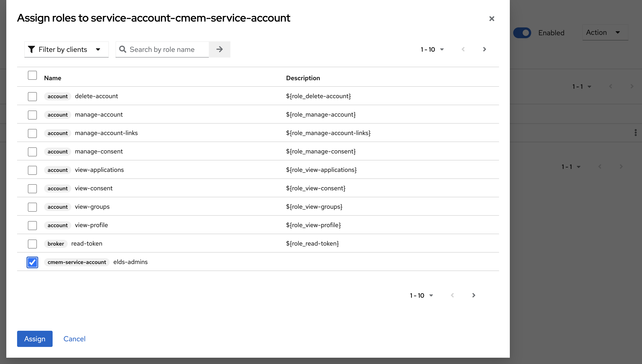Open the 1-10 pagination dropdown
The height and width of the screenshot is (364, 642).
(x=432, y=49)
